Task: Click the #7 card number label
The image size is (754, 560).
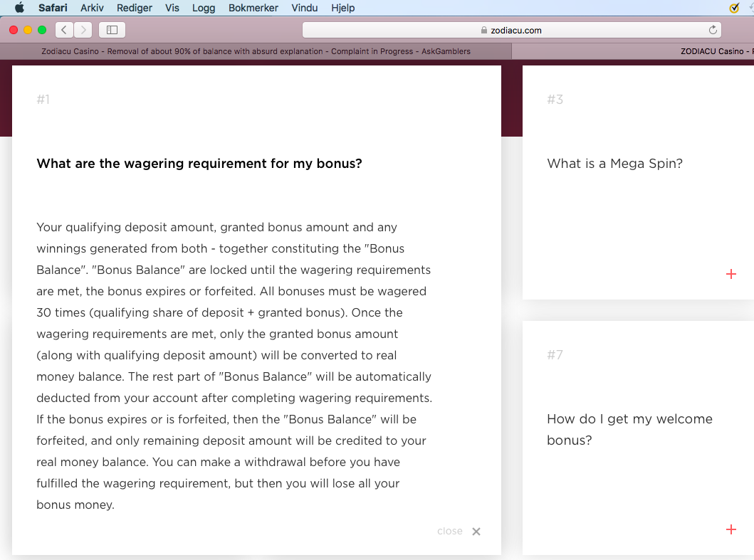Action: pyautogui.click(x=555, y=355)
